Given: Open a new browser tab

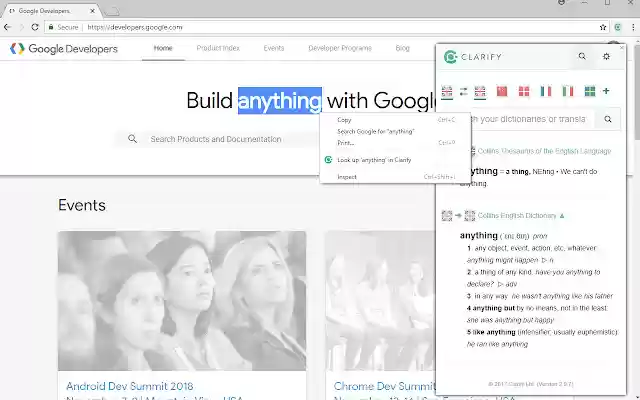Looking at the screenshot, I should click(x=111, y=11).
